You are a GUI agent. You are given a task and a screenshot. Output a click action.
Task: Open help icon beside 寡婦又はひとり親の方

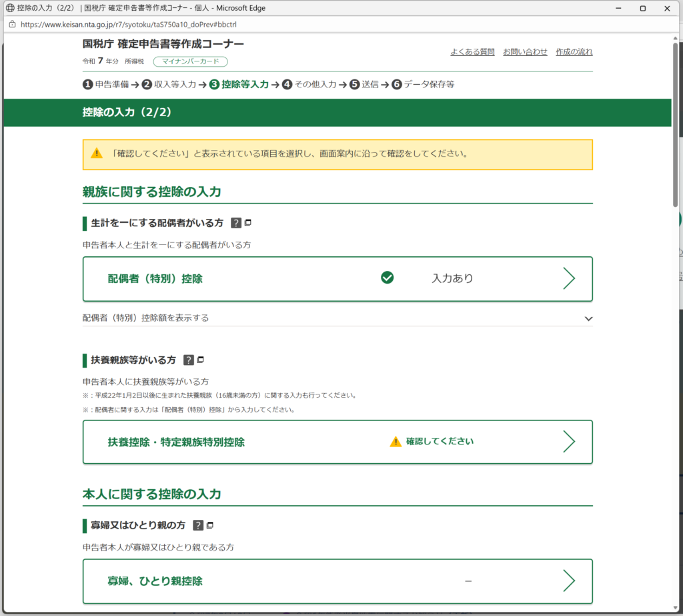coord(198,526)
